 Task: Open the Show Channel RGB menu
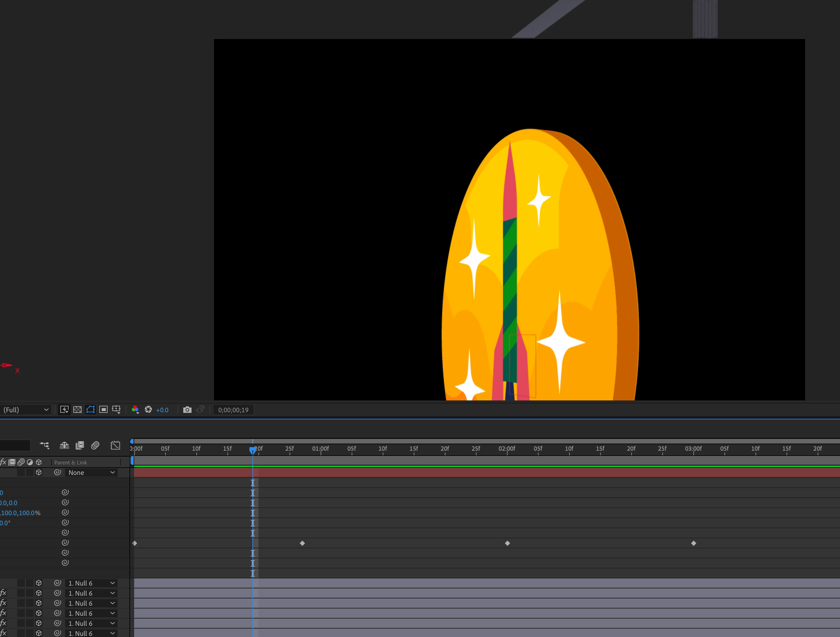point(135,410)
